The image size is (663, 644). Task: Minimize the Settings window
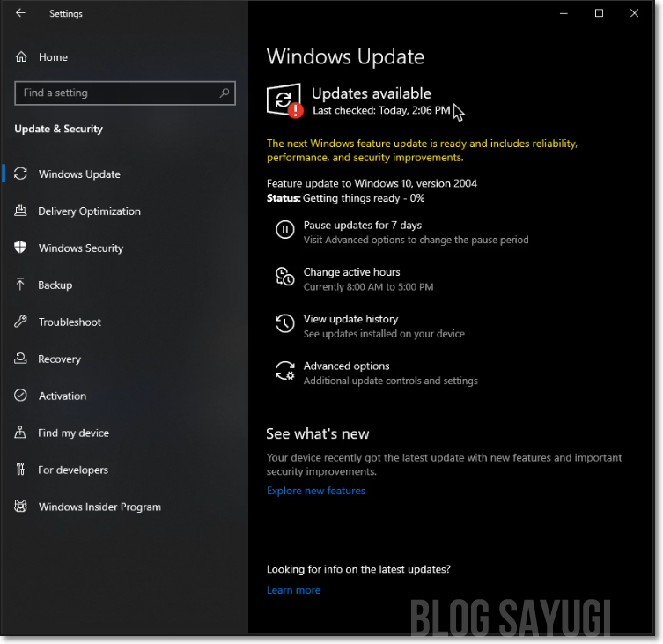(564, 13)
